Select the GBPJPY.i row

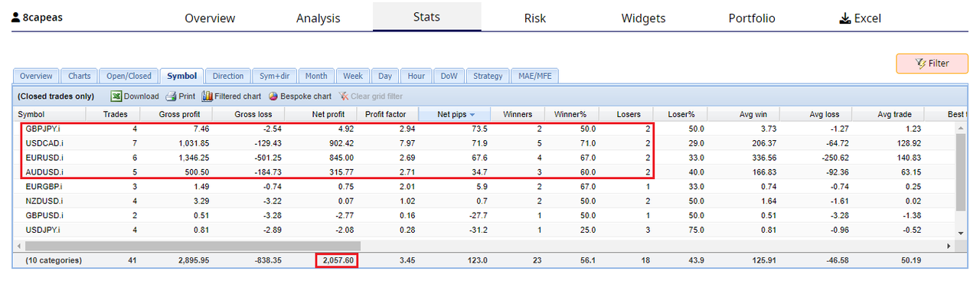pos(485,129)
